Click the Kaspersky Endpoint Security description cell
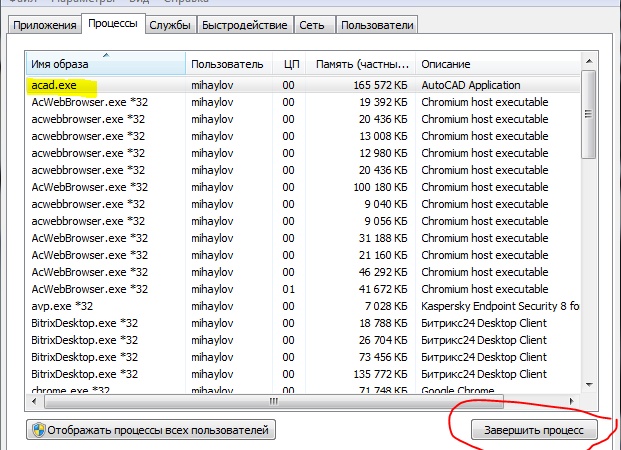Image resolution: width=621 pixels, height=450 pixels. (500, 307)
